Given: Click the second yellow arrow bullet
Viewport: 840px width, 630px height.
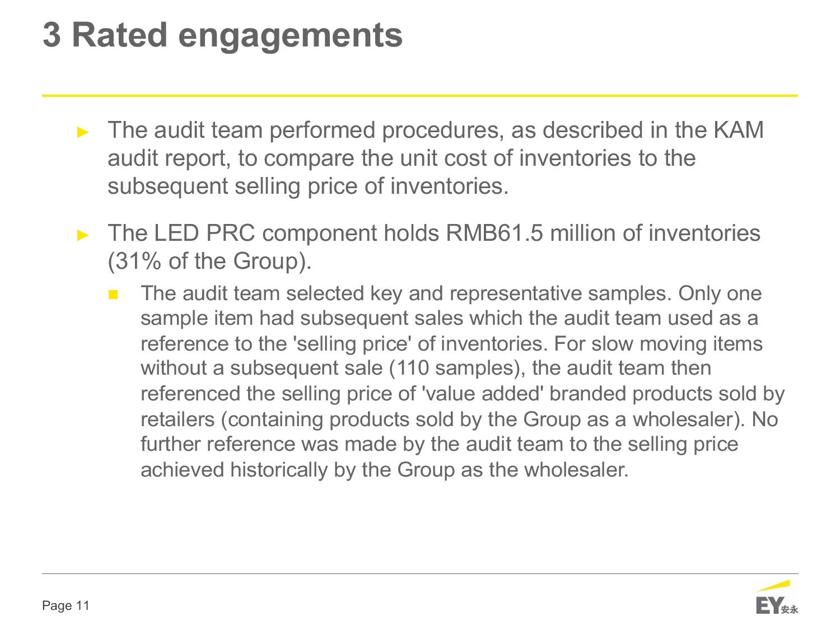Looking at the screenshot, I should 83,235.
